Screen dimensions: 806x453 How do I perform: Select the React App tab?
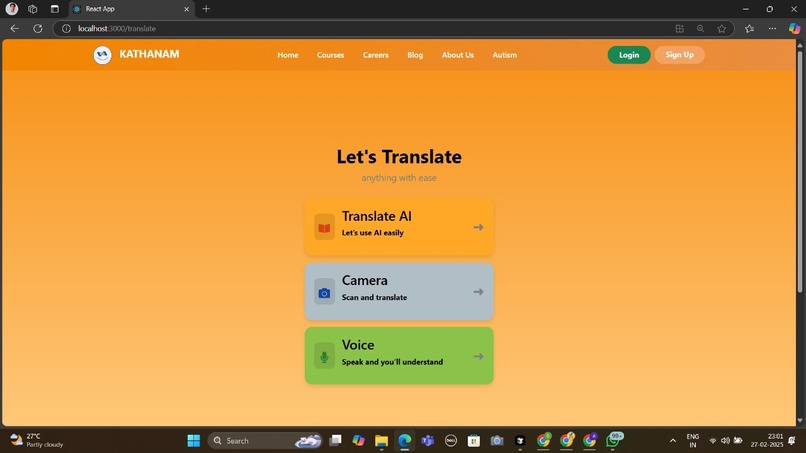click(132, 9)
